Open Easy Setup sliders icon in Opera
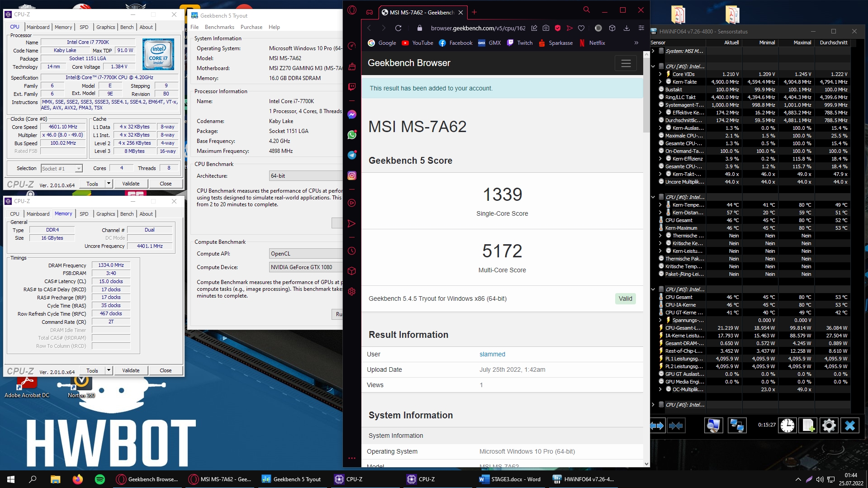Image resolution: width=868 pixels, height=488 pixels. pyautogui.click(x=641, y=28)
